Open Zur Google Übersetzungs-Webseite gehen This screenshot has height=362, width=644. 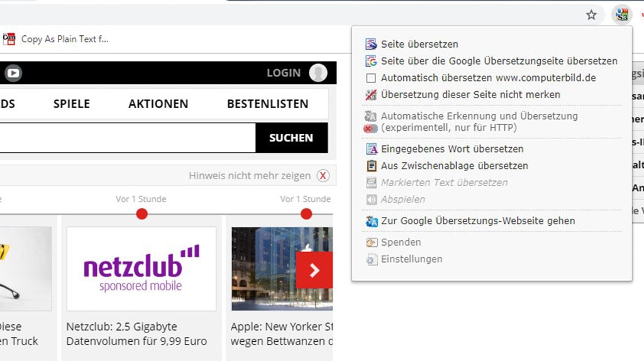point(477,221)
